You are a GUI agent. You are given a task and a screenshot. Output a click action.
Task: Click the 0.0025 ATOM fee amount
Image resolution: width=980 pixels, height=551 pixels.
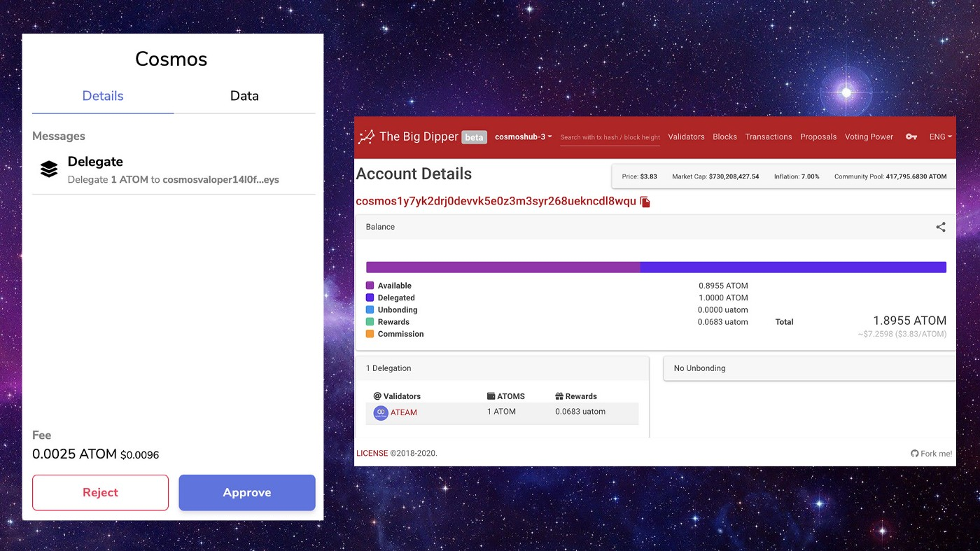74,454
